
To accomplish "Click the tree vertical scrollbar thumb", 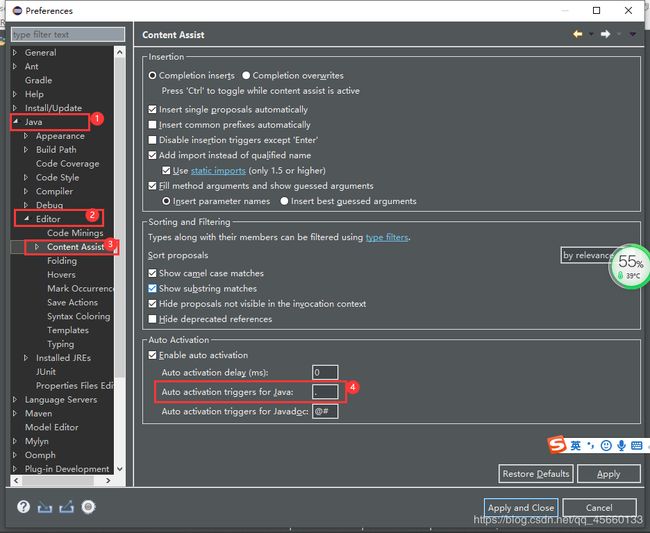I will coord(120,217).
